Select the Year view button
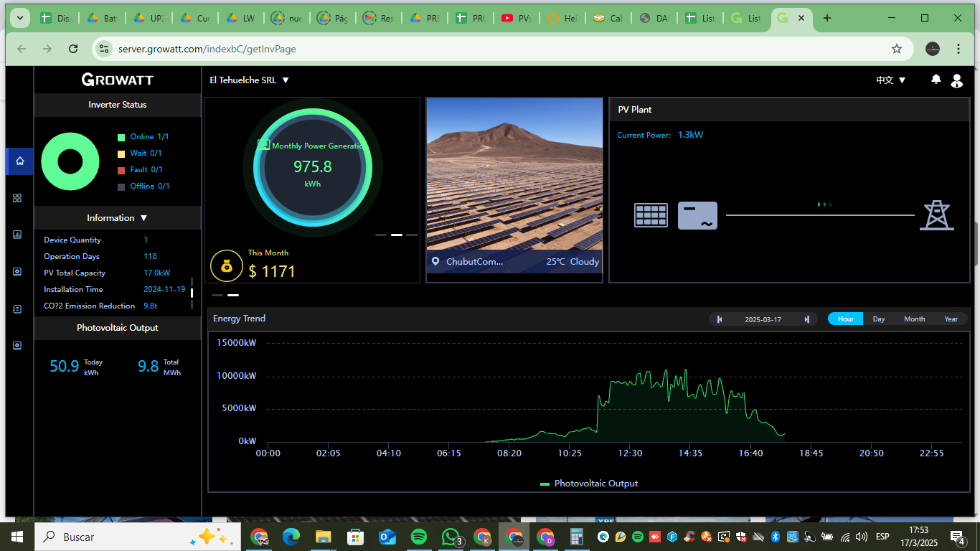980x551 pixels. point(951,319)
